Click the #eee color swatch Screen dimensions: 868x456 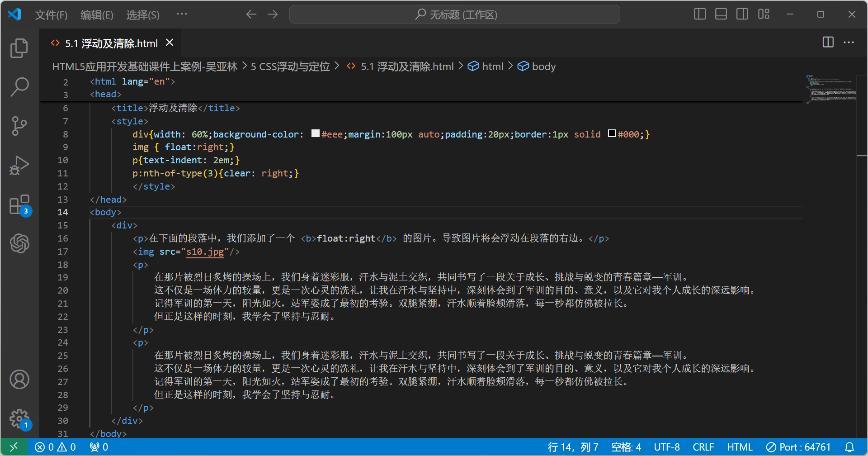click(x=316, y=133)
